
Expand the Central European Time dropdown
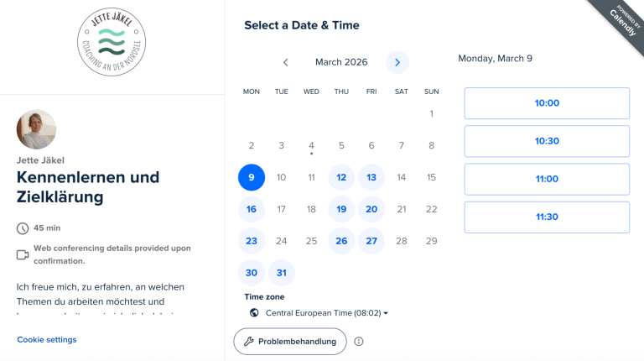click(x=327, y=313)
